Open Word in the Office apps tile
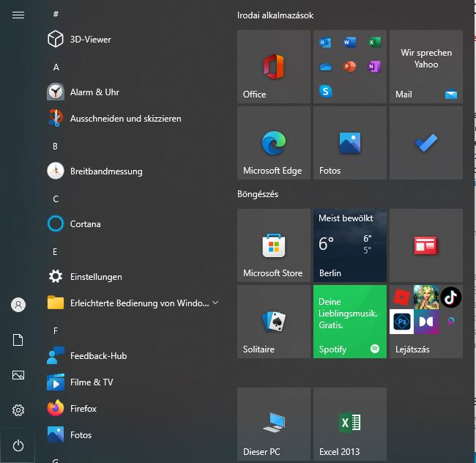 [349, 42]
